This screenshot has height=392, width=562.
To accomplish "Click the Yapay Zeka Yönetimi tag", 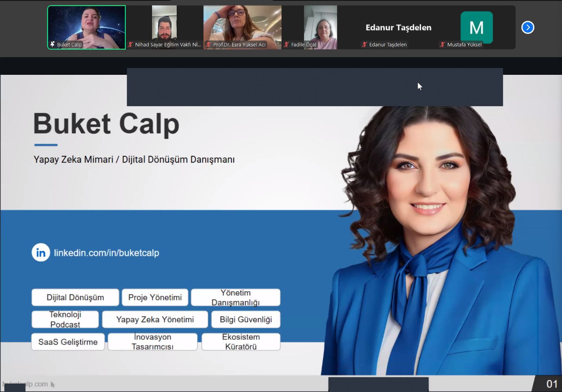I will click(x=155, y=319).
